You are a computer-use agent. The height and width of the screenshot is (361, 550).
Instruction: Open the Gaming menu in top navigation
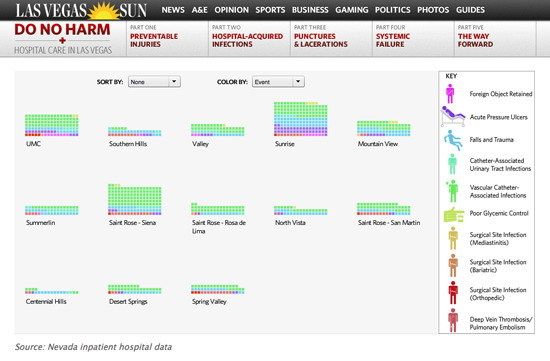pos(352,10)
